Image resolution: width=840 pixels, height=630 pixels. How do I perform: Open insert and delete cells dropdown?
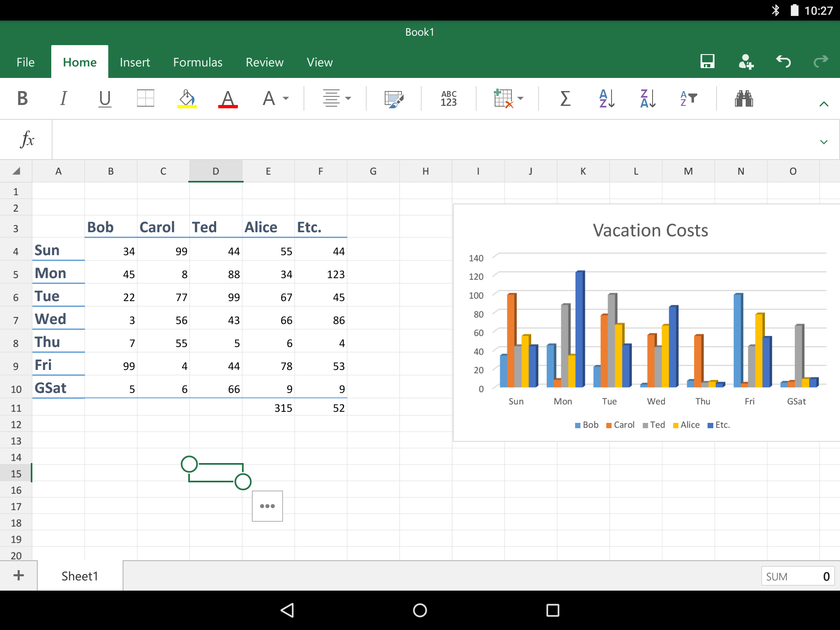[x=509, y=98]
